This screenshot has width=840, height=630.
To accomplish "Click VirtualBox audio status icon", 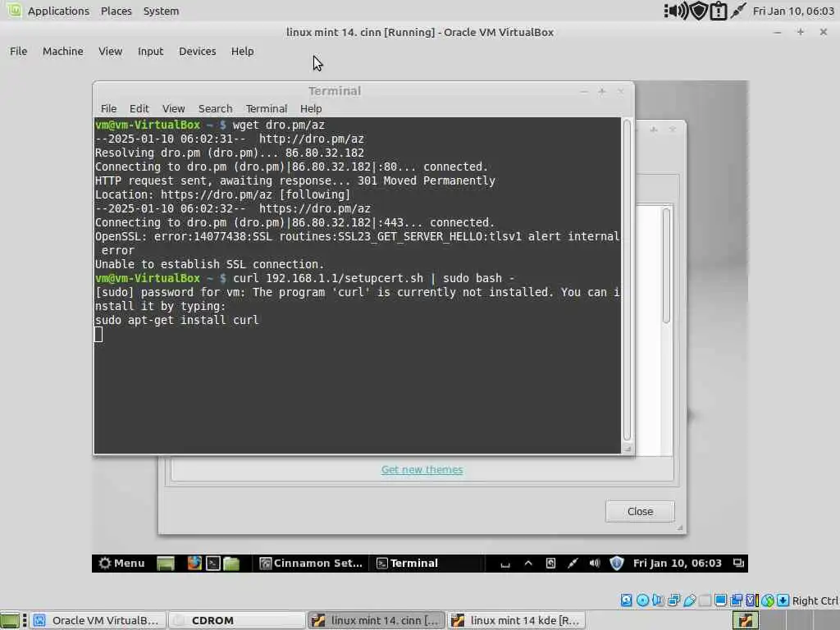I will 658,600.
